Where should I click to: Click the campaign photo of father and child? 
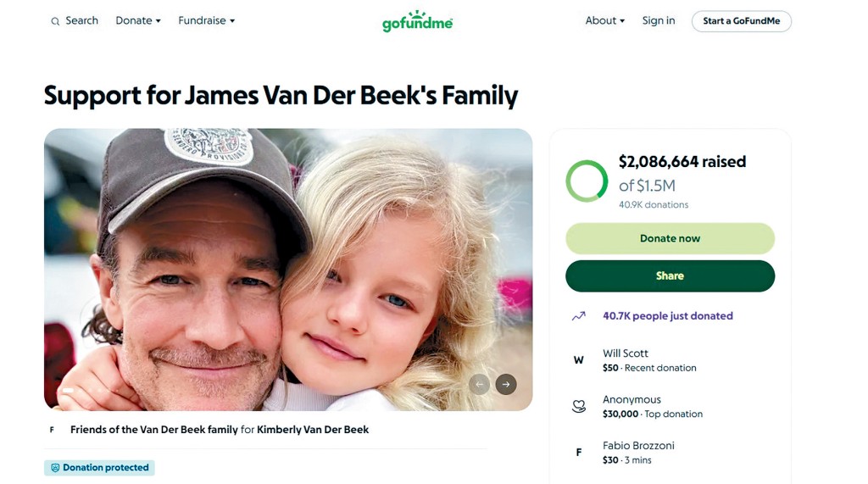[x=288, y=270]
